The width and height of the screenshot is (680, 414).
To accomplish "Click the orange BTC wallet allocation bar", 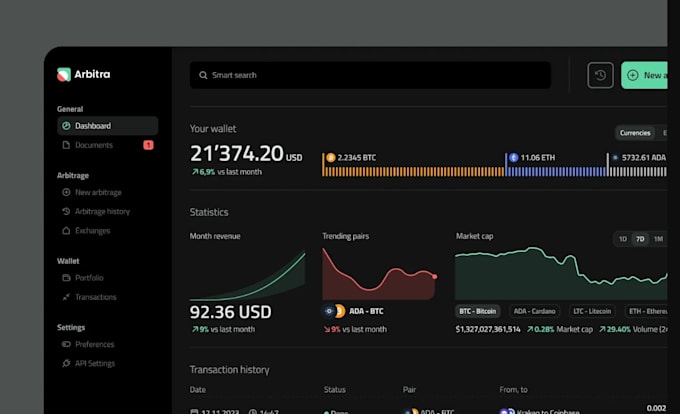I will pos(413,172).
